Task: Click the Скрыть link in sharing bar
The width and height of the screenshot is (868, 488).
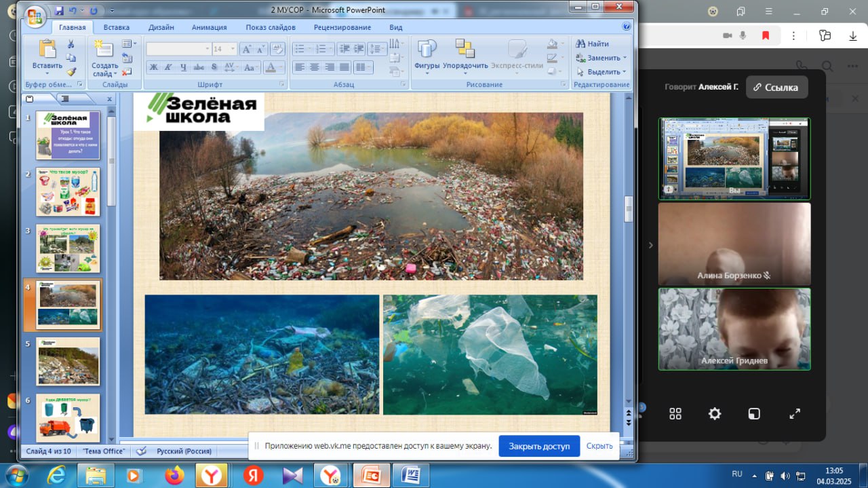Action: [x=599, y=446]
